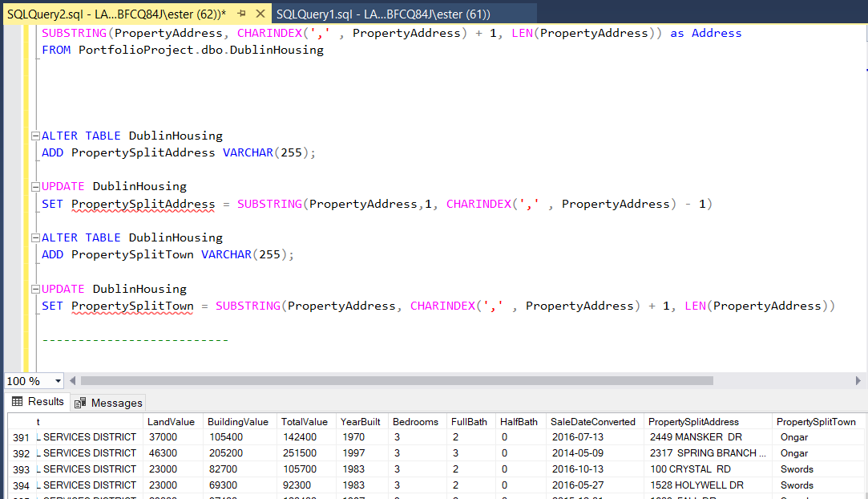Click the underlined PropertySplitAddress in SET statement
The width and height of the screenshot is (868, 499).
[x=143, y=205]
